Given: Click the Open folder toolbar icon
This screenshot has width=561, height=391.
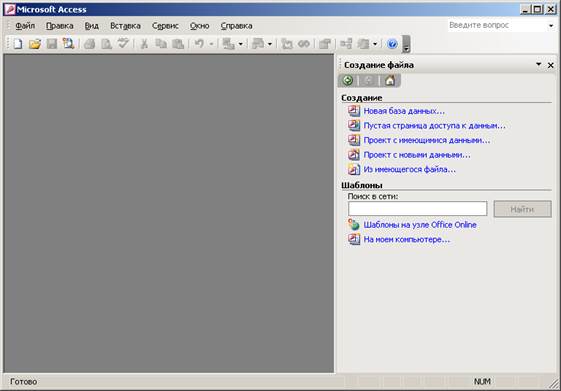Looking at the screenshot, I should 35,44.
